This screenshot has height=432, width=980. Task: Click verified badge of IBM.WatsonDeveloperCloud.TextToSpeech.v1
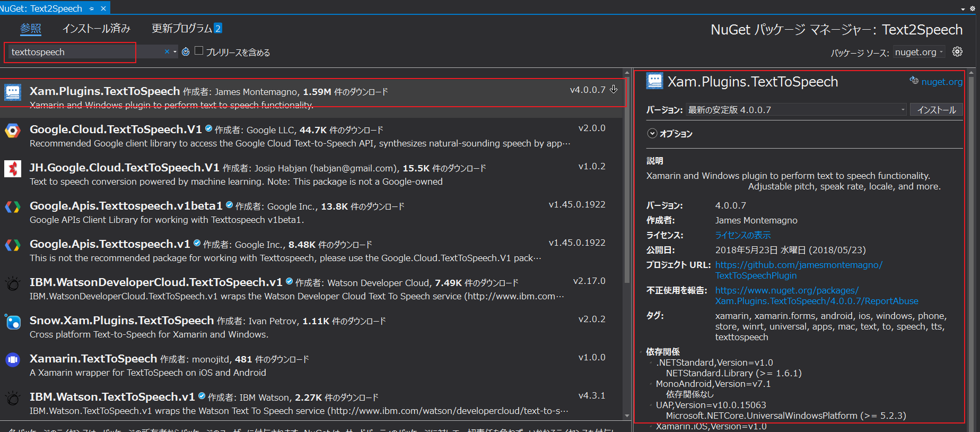point(289,281)
